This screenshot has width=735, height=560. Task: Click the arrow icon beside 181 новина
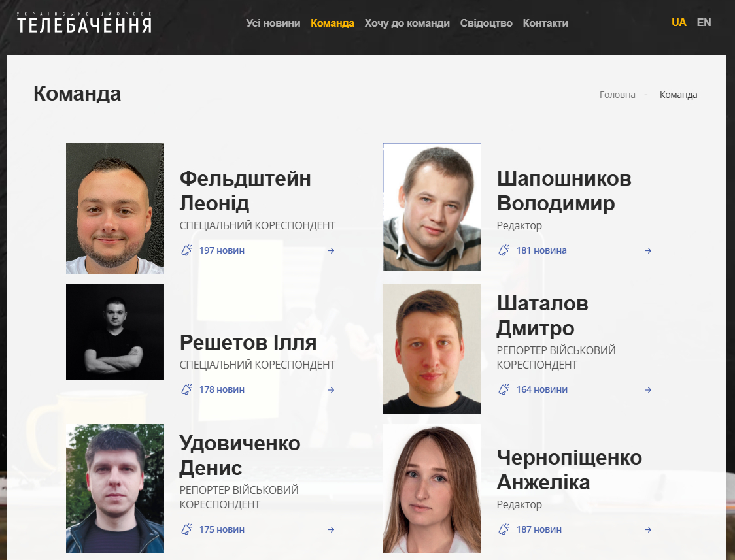(x=648, y=250)
